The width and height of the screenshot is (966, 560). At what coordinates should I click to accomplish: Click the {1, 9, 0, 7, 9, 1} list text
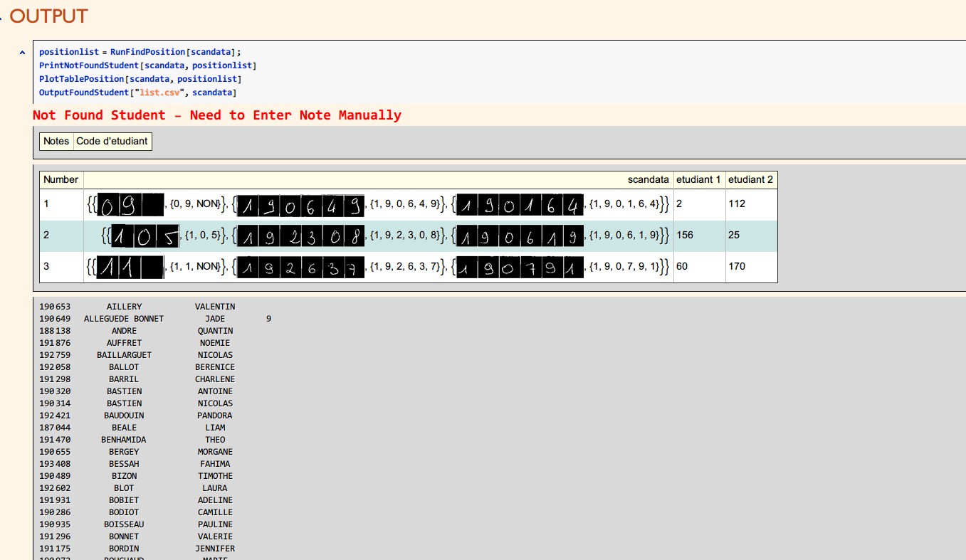click(627, 266)
